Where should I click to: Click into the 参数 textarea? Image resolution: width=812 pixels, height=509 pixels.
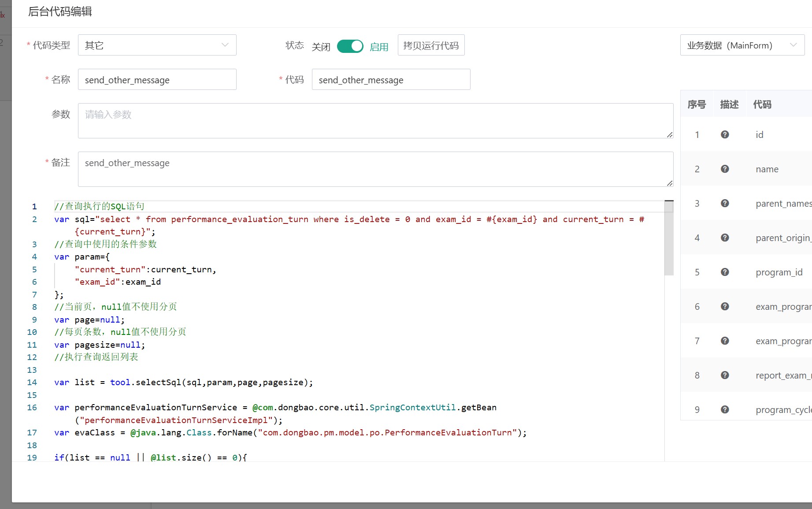click(375, 120)
